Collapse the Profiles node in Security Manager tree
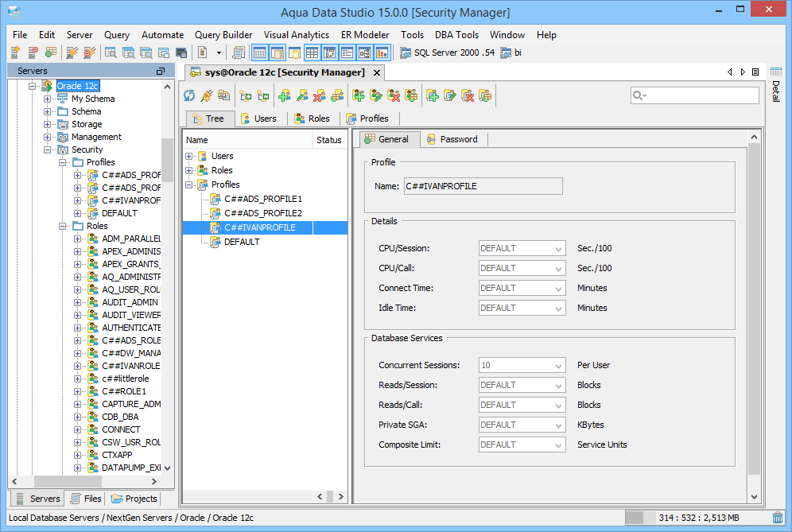Viewport: 792px width, 532px height. point(189,185)
